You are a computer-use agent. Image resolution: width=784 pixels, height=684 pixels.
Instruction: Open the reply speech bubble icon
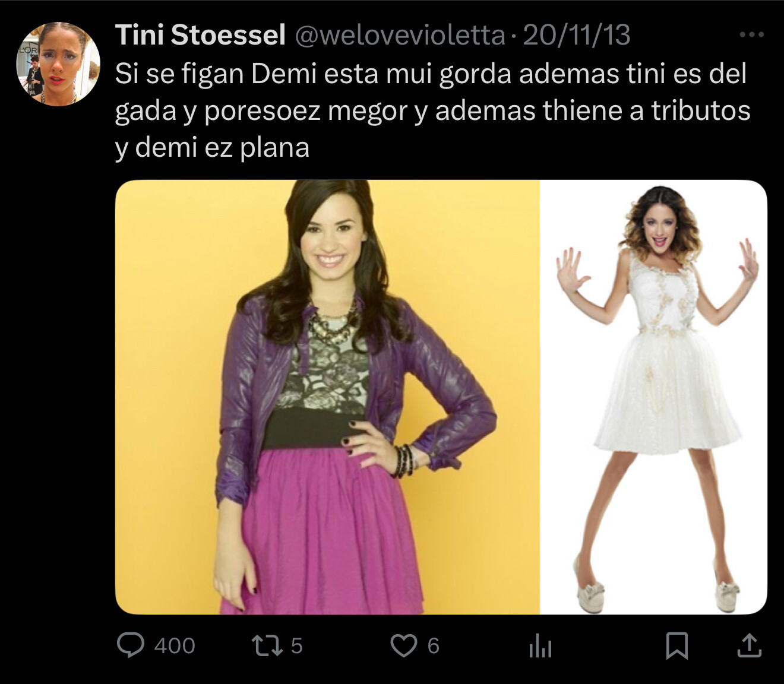(130, 645)
